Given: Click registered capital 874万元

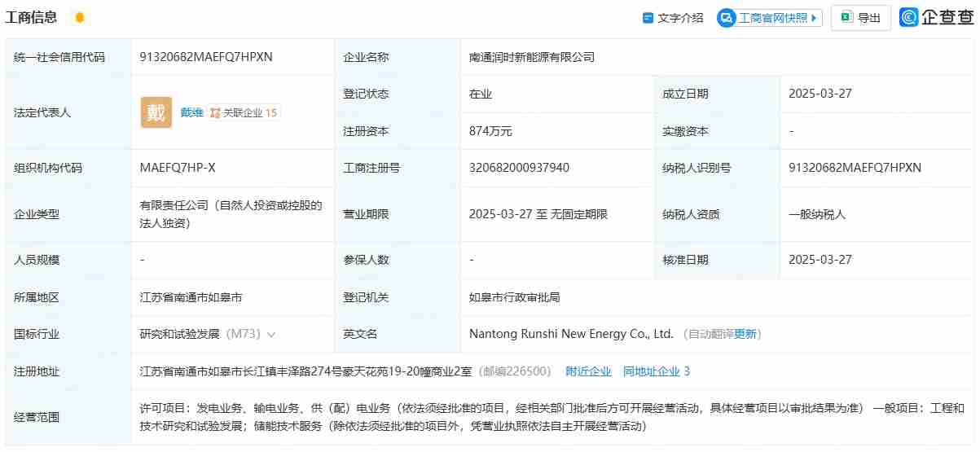Looking at the screenshot, I should tap(490, 131).
